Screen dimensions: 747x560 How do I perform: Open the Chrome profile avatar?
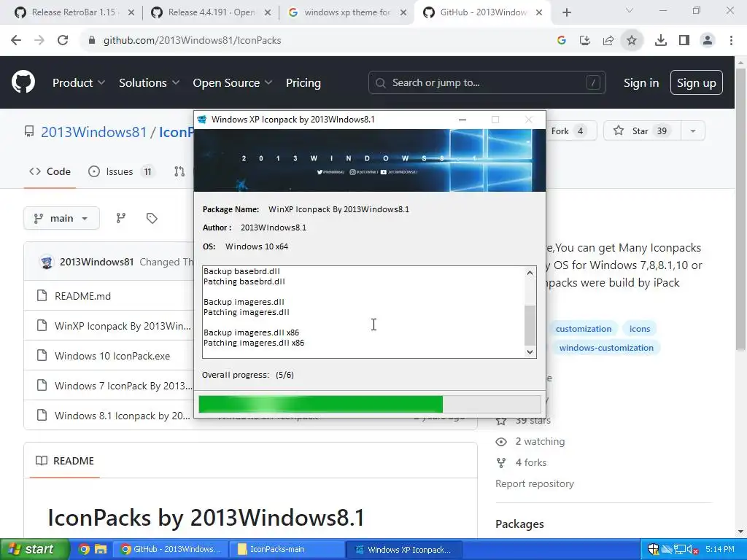(708, 41)
